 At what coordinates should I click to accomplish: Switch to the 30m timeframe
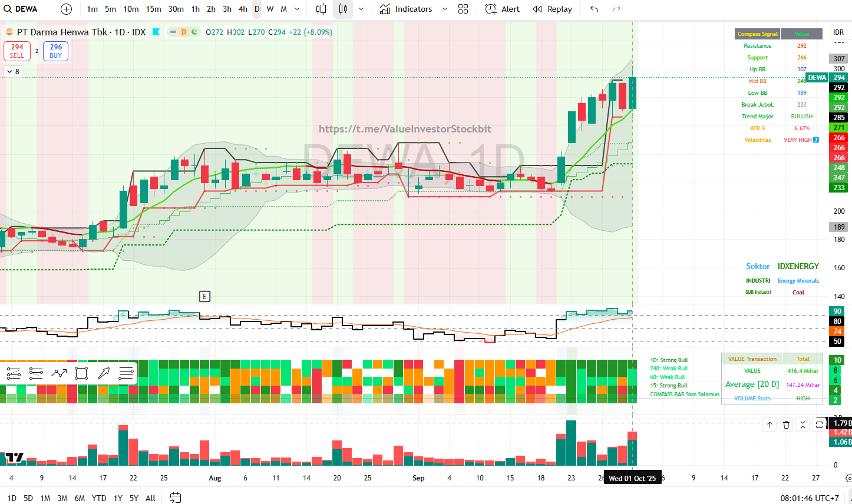pos(176,9)
